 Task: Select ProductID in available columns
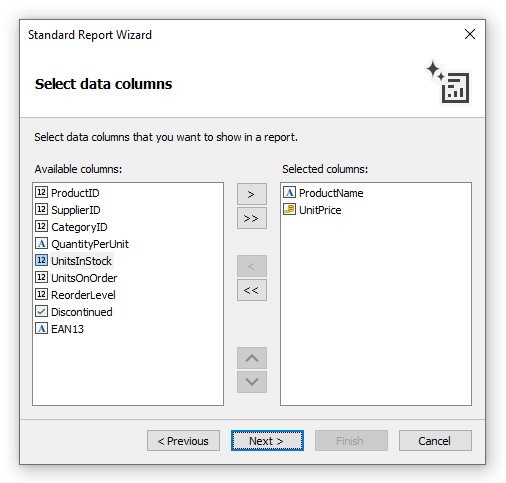(x=75, y=193)
